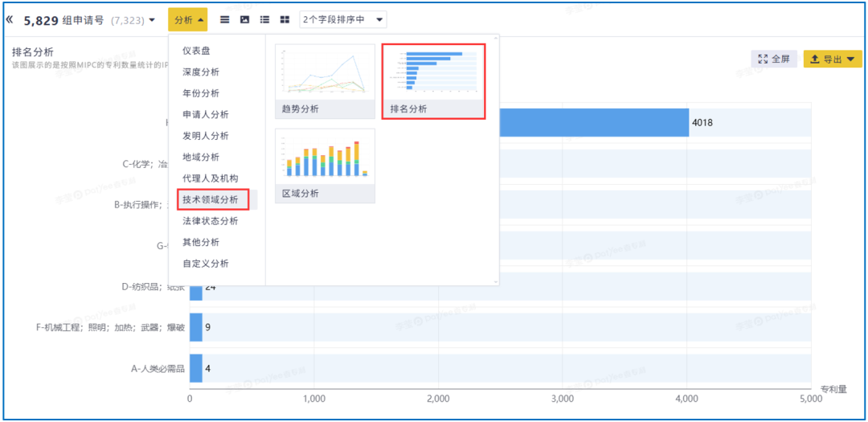Click the bar valued 4018
868x422 pixels.
click(593, 122)
